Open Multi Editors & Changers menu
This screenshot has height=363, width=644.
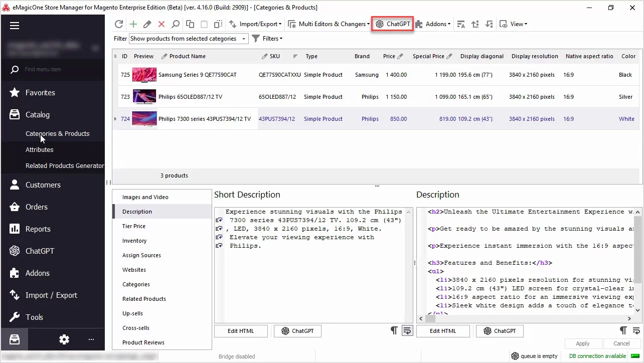point(328,24)
